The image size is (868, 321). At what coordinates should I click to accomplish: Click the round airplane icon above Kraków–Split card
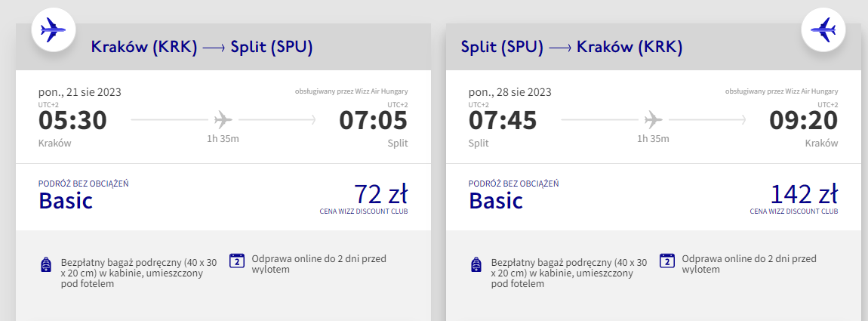point(53,30)
